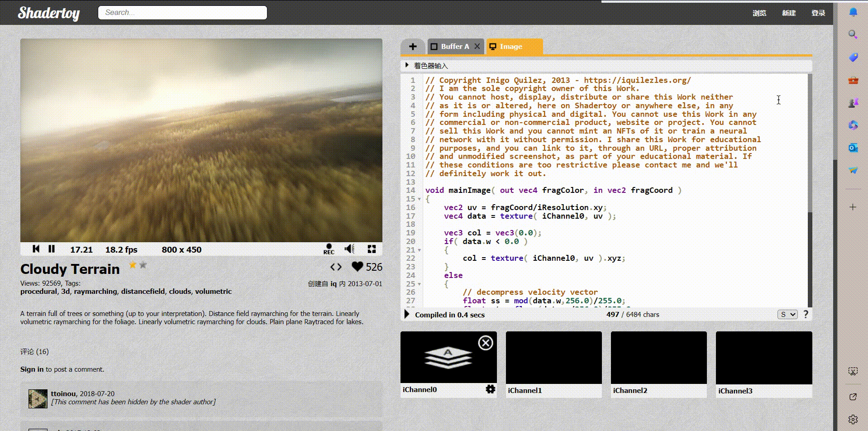Image resolution: width=868 pixels, height=431 pixels.
Task: Pause the shader playback
Action: [x=52, y=249]
